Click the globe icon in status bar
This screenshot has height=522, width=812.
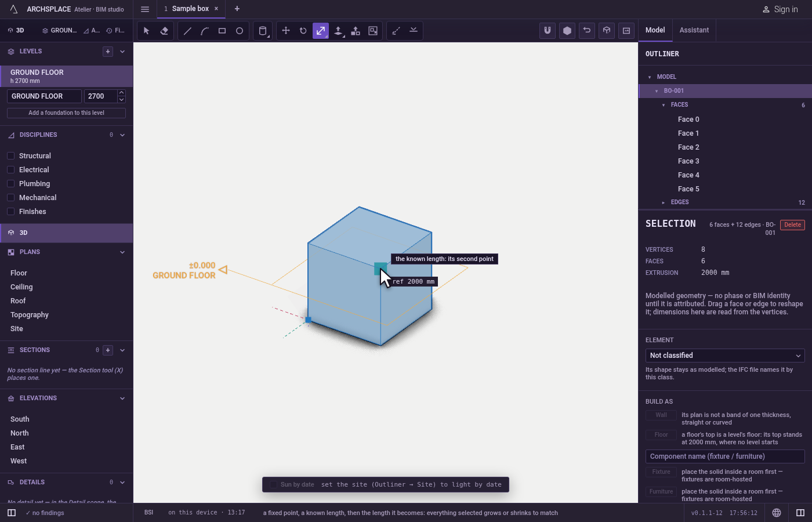(x=777, y=513)
